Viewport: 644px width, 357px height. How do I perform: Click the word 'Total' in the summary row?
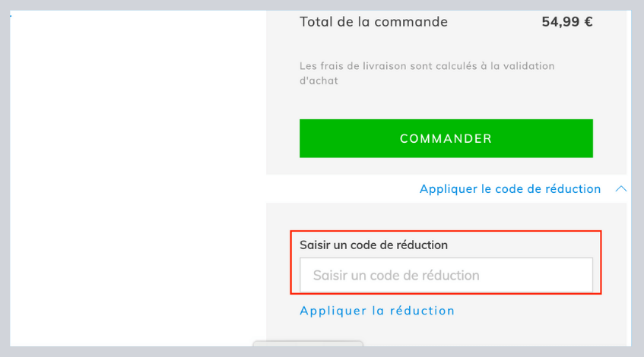[316, 22]
